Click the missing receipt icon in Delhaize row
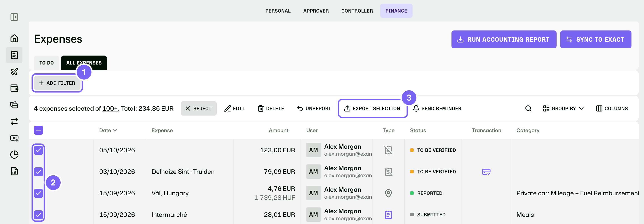 [x=388, y=172]
